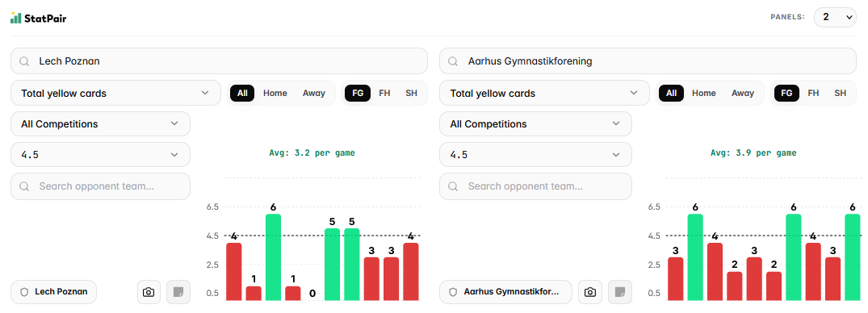
Task: Select Home filter in Lech Poznan panel
Action: [x=275, y=93]
